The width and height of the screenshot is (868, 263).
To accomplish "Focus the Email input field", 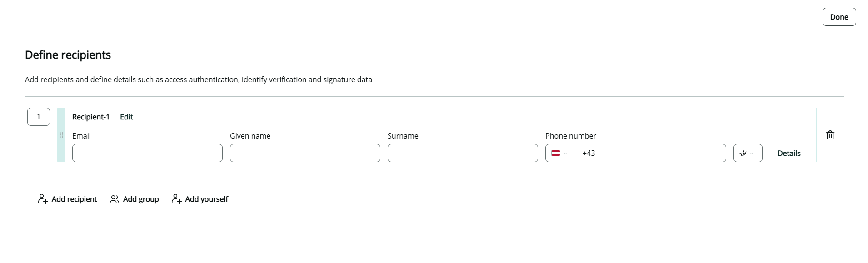I will [147, 153].
